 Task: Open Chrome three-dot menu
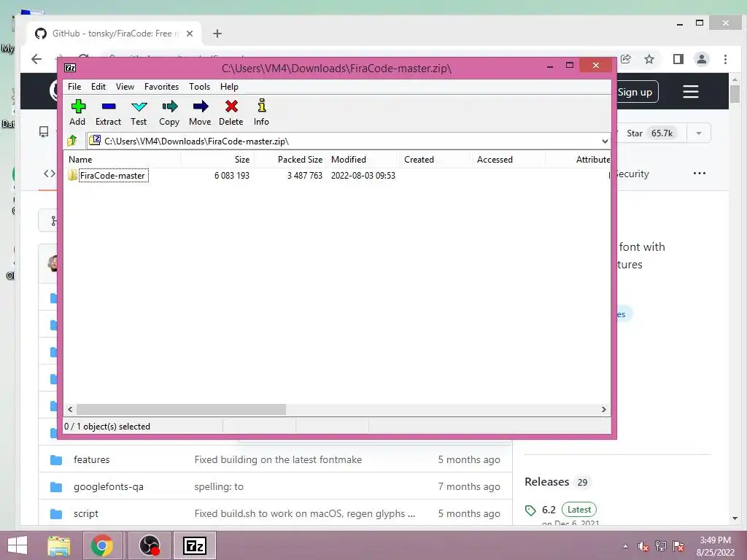725,59
